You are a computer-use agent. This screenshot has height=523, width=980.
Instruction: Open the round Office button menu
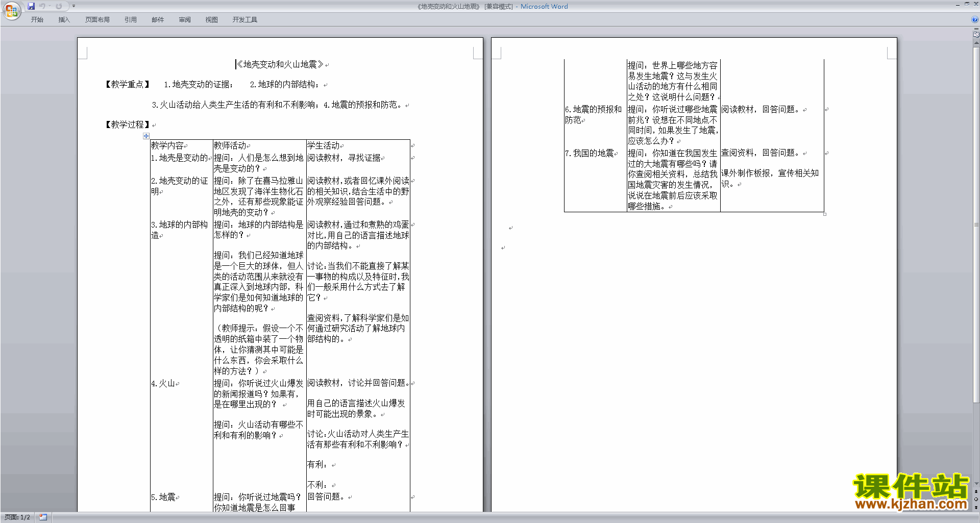pyautogui.click(x=11, y=10)
